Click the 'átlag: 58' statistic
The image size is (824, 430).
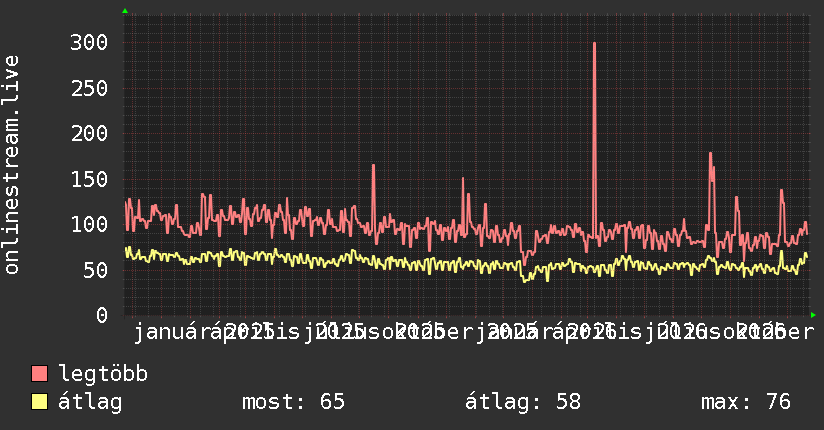523,402
